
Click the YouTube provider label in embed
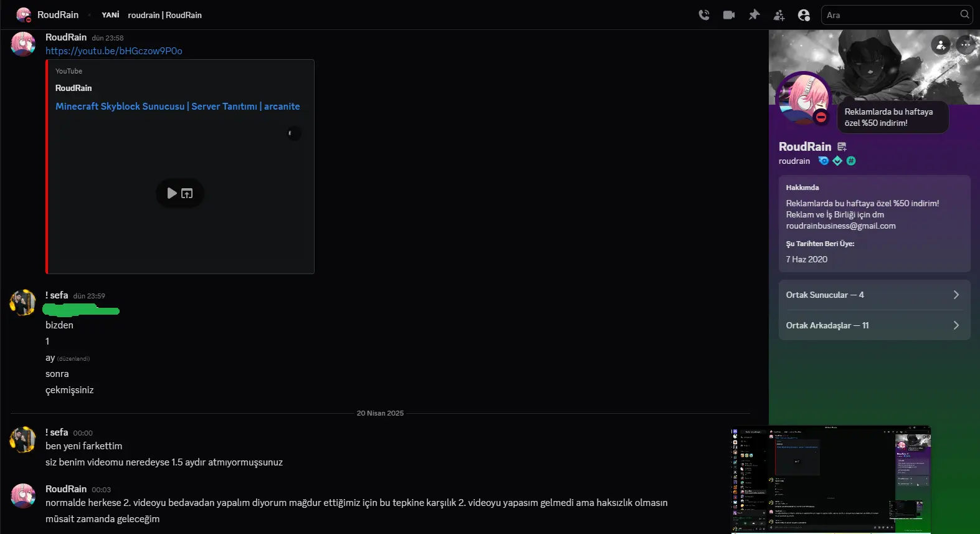point(69,71)
